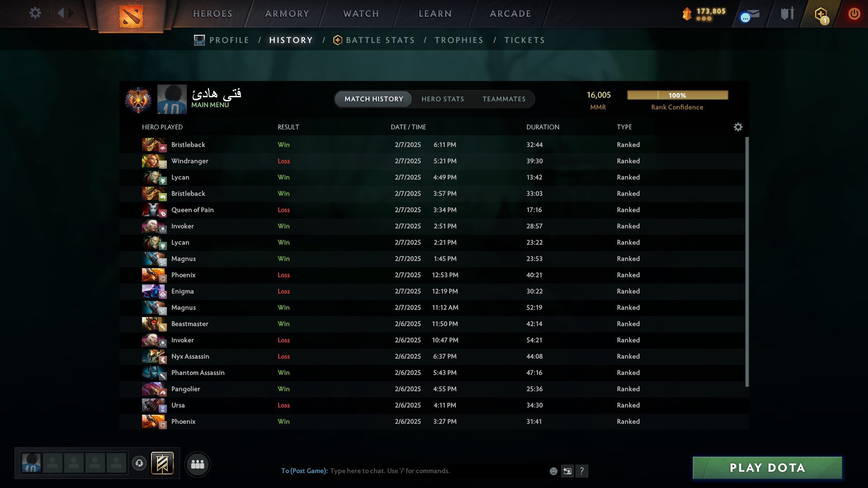Click the DURATION column header
Image resolution: width=868 pixels, height=488 pixels.
[543, 127]
